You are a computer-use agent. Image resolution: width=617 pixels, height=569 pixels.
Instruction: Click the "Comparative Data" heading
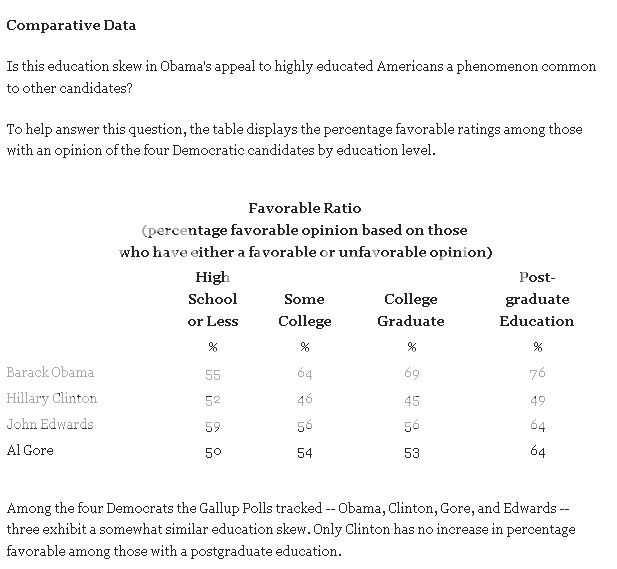(x=70, y=25)
